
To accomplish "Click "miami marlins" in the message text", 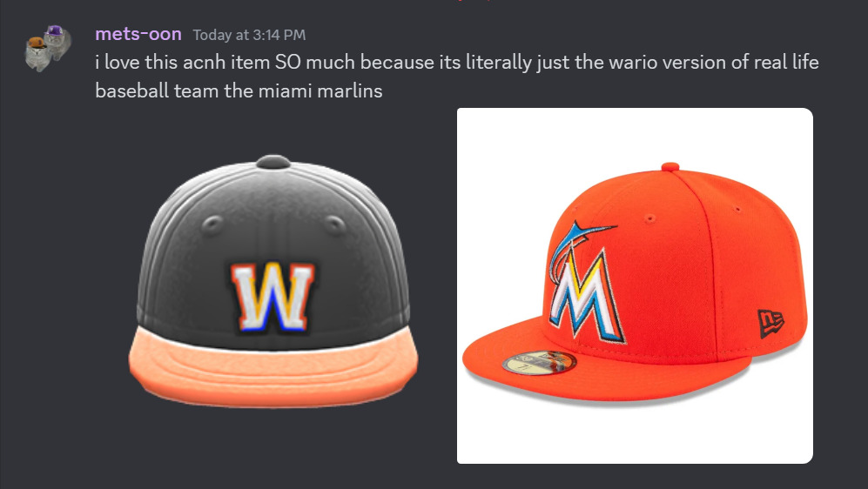I will coord(320,90).
